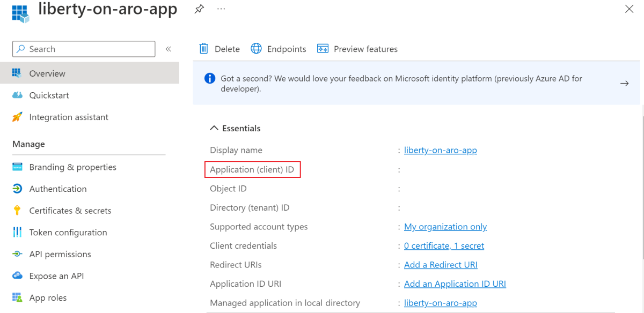Click inside the Search field
Image resolution: width=644 pixels, height=313 pixels.
(83, 49)
